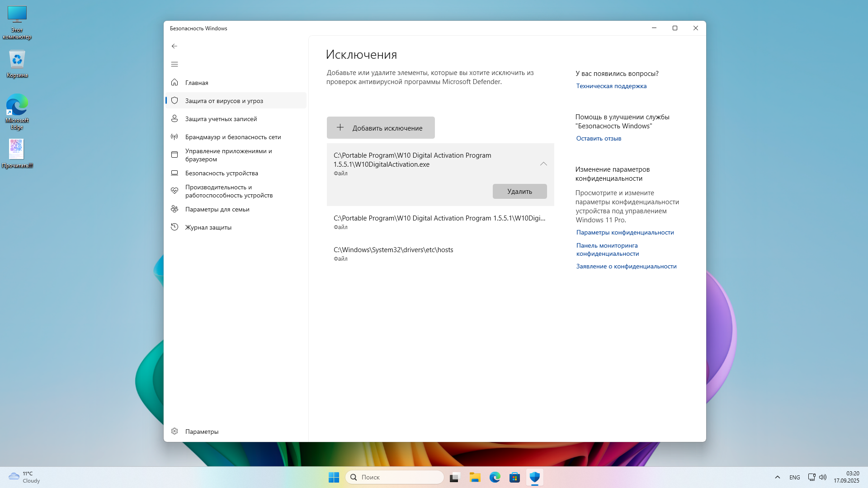This screenshot has height=488, width=868.
Task: Click Оставить отзыв link
Action: tap(599, 138)
